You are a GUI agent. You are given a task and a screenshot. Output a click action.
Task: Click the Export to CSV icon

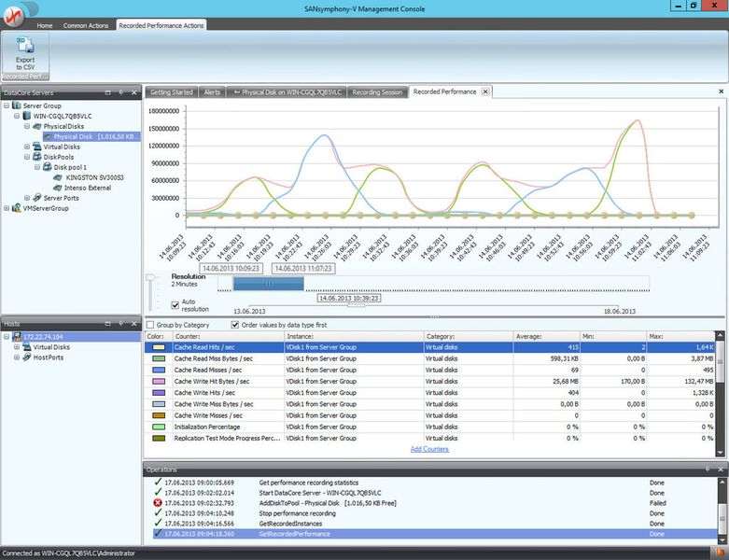click(25, 45)
